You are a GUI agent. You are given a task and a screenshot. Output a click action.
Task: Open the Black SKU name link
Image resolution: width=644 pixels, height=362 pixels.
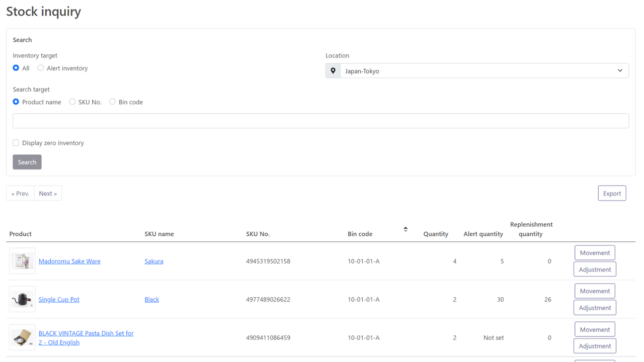(x=151, y=299)
